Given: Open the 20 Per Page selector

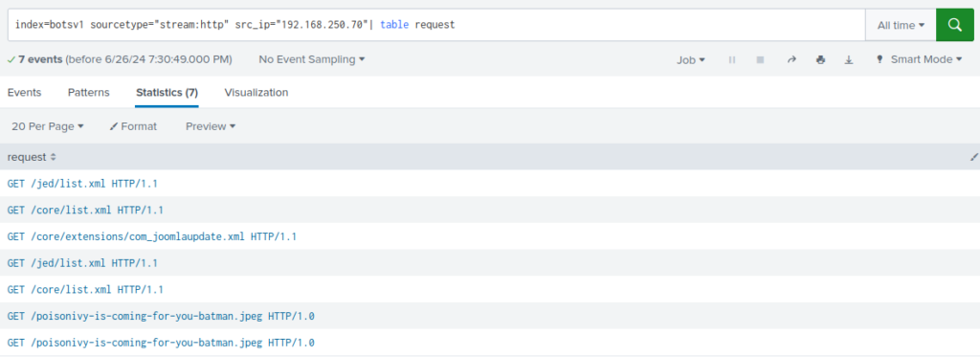Looking at the screenshot, I should click(x=48, y=126).
